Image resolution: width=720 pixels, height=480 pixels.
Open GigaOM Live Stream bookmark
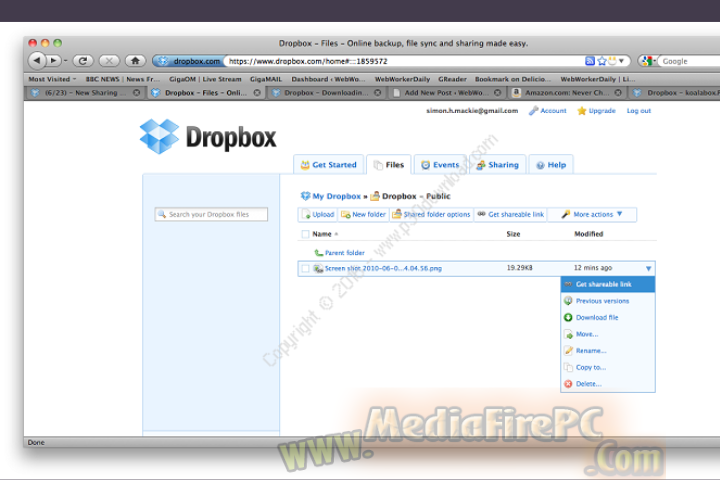click(205, 79)
